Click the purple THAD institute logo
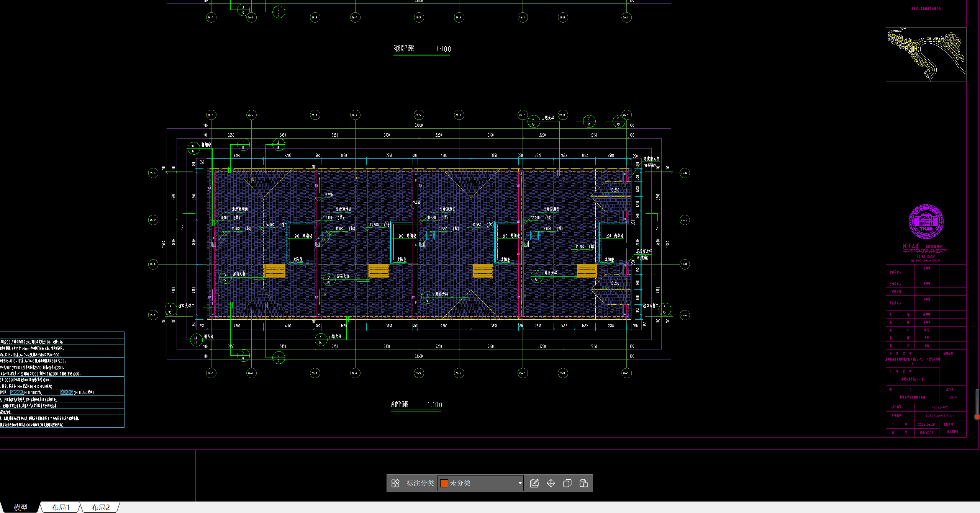Viewport: 980px width, 513px height. (926, 222)
